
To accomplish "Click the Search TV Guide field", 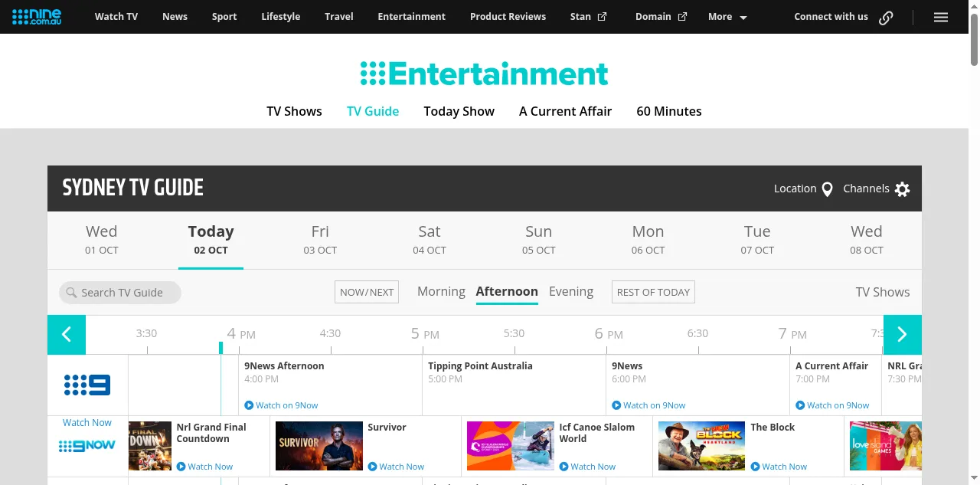I will tap(120, 293).
